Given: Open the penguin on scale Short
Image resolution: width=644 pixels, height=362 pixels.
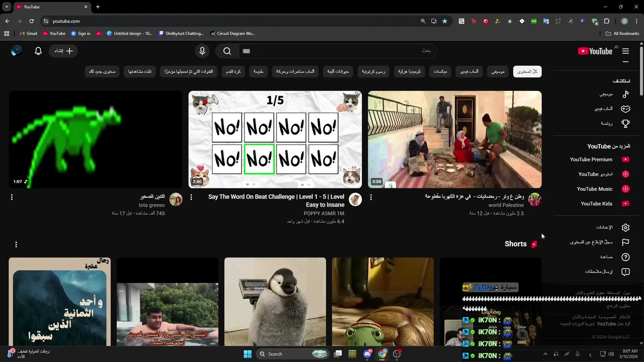Looking at the screenshot, I should pos(275,302).
